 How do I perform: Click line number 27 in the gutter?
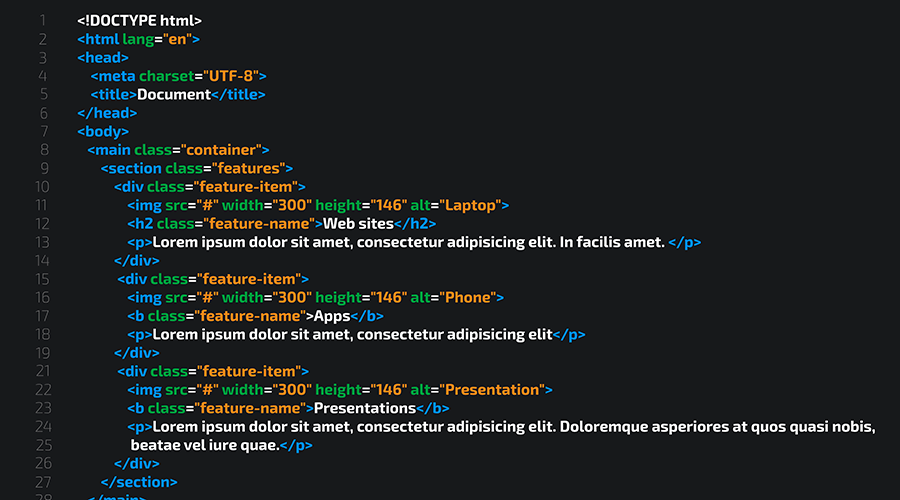[42, 482]
